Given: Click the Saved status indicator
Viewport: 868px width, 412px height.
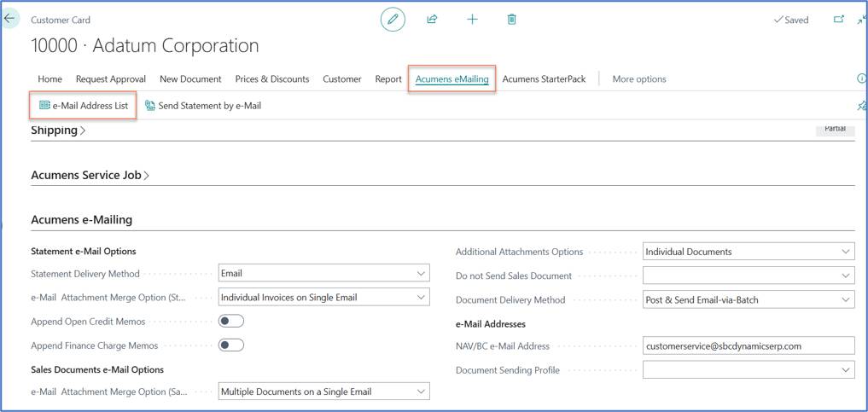Looking at the screenshot, I should coord(791,20).
